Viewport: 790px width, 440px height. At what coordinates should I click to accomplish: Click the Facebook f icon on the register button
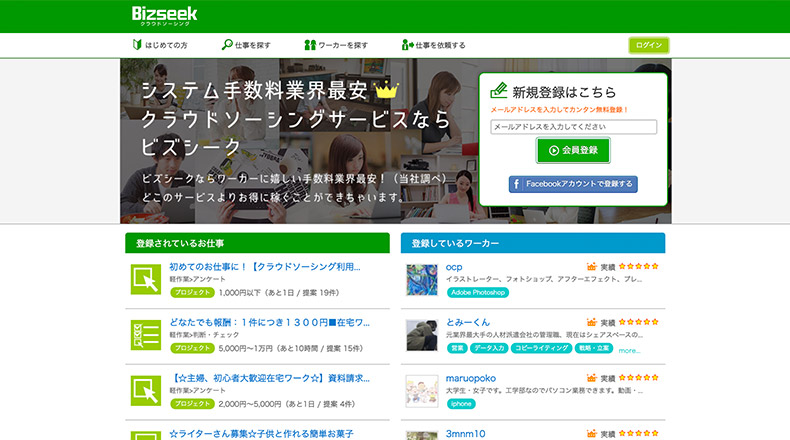click(x=516, y=184)
